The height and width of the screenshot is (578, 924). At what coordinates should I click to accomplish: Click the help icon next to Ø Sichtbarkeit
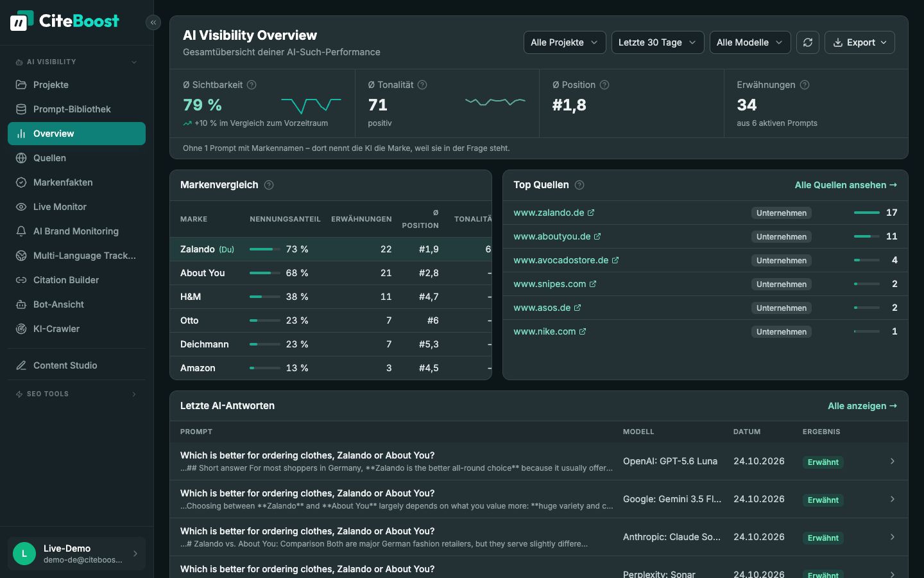(252, 85)
